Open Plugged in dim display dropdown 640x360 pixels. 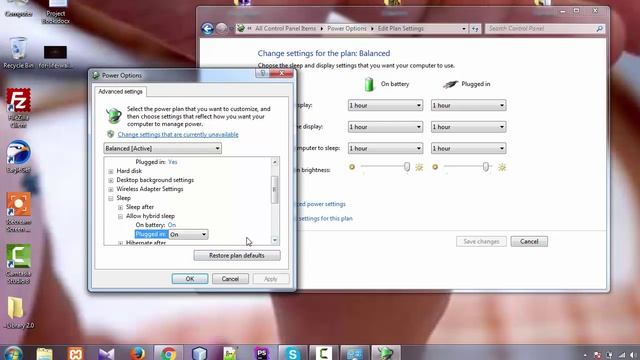[x=469, y=105]
